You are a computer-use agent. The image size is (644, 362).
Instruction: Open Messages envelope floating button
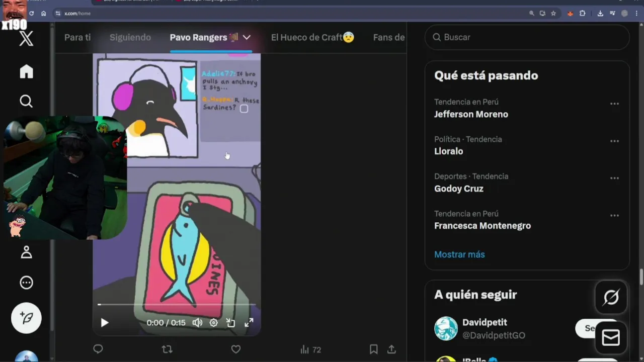click(x=611, y=338)
